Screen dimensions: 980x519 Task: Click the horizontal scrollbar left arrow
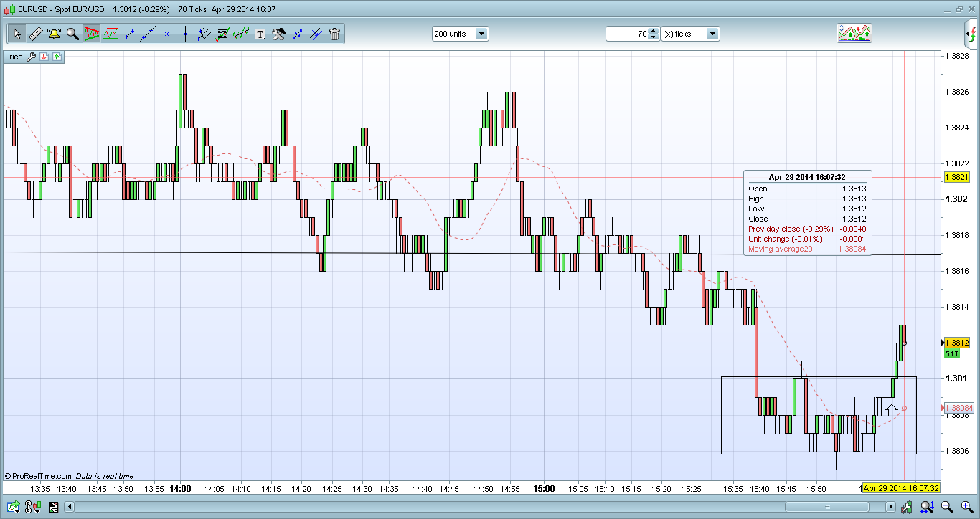pos(70,508)
